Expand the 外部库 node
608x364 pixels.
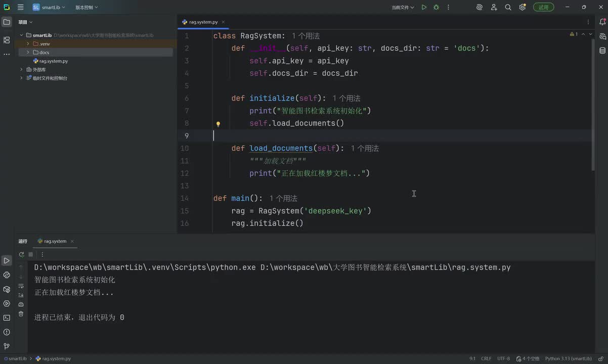coord(22,70)
